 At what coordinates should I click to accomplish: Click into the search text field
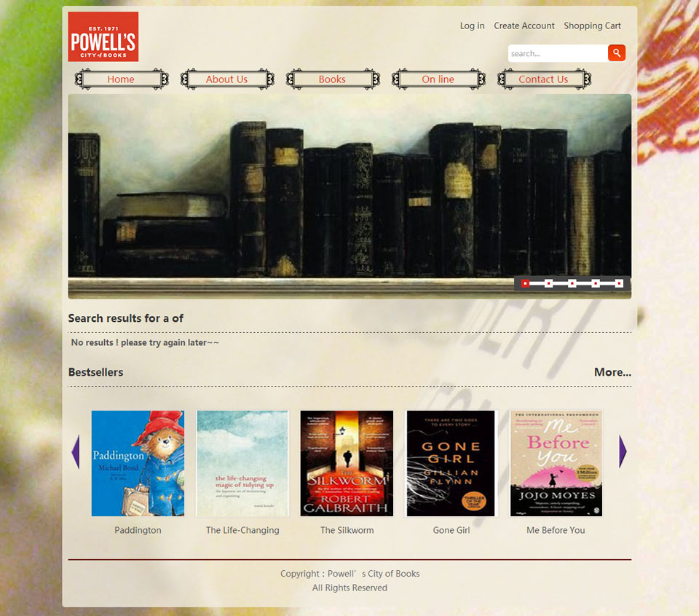click(x=558, y=53)
